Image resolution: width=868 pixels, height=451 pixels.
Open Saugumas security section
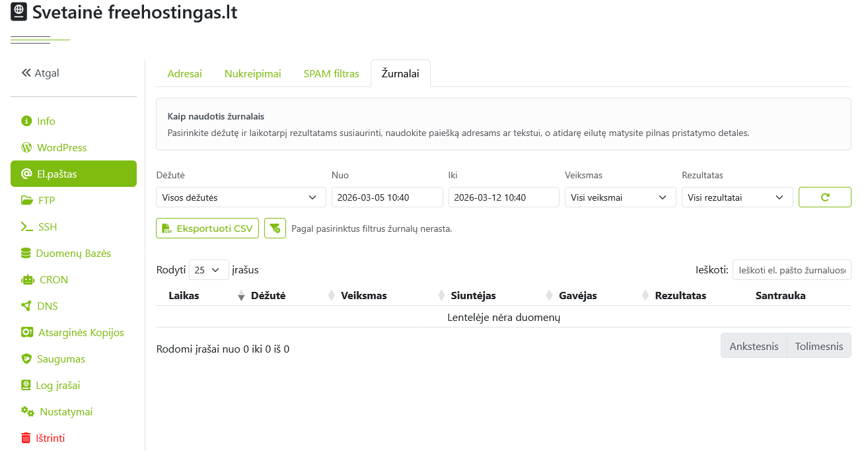click(x=61, y=359)
